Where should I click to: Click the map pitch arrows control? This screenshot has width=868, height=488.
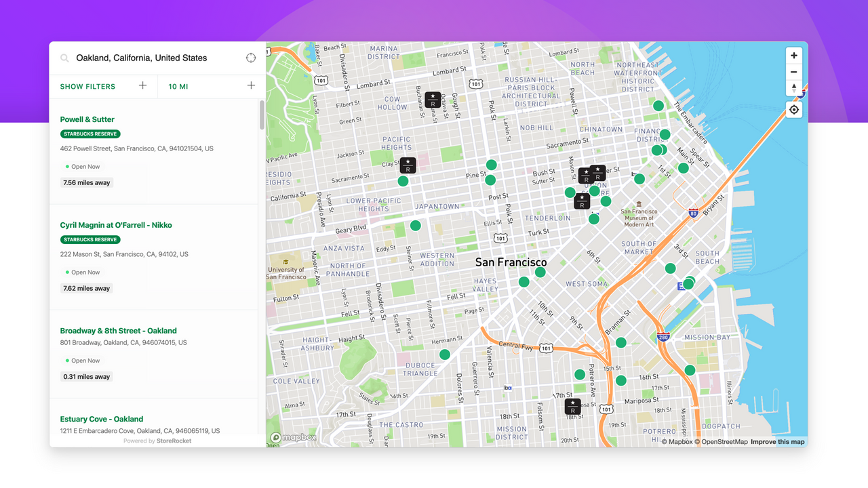click(793, 88)
